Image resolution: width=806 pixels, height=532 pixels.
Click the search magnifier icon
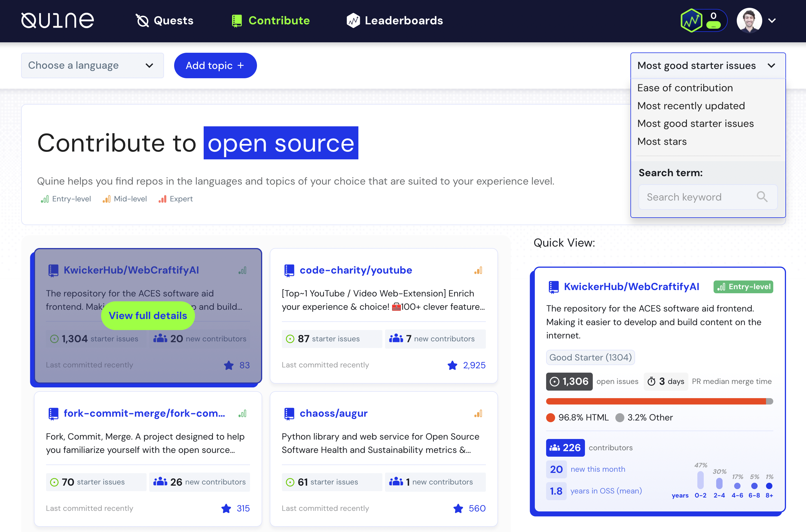click(762, 197)
